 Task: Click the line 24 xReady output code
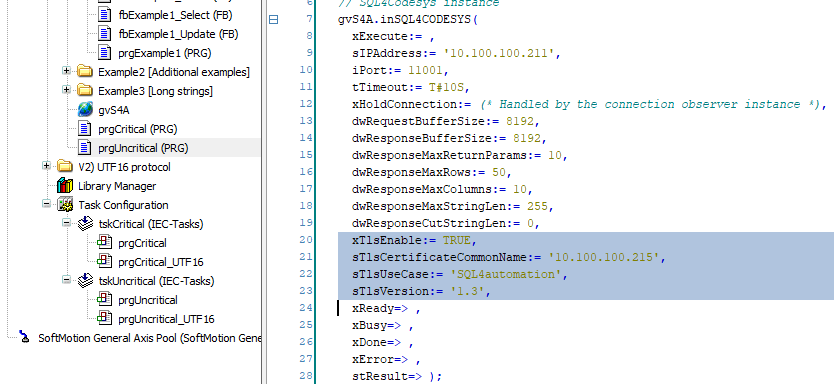pos(386,308)
